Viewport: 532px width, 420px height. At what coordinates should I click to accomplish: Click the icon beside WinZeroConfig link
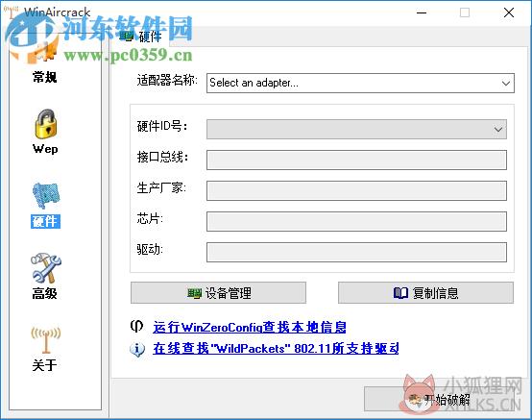click(136, 326)
